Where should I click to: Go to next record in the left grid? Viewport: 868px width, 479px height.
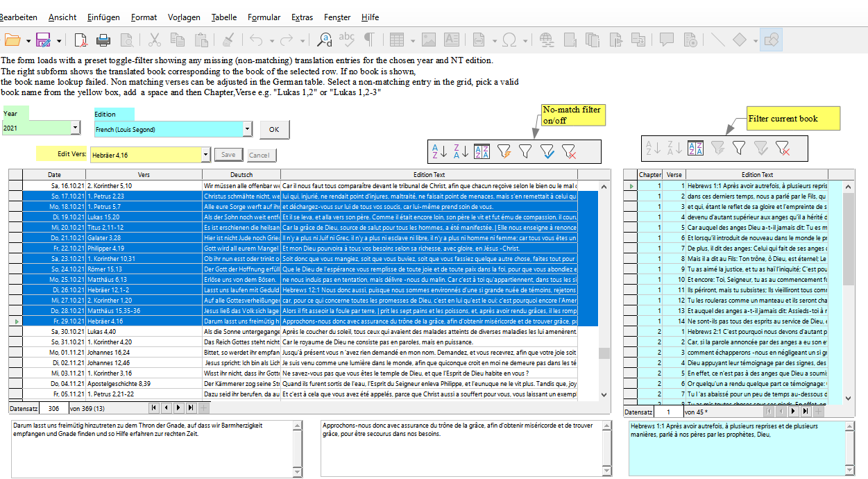point(179,408)
